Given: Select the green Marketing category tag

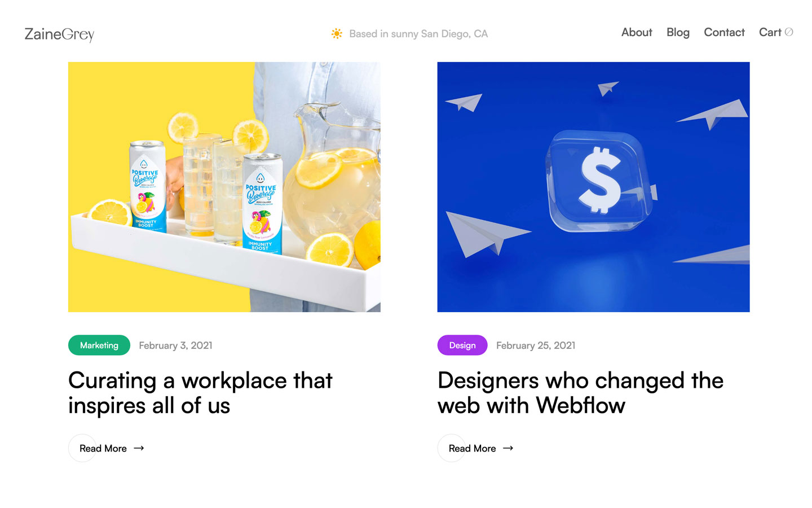Looking at the screenshot, I should pyautogui.click(x=99, y=345).
